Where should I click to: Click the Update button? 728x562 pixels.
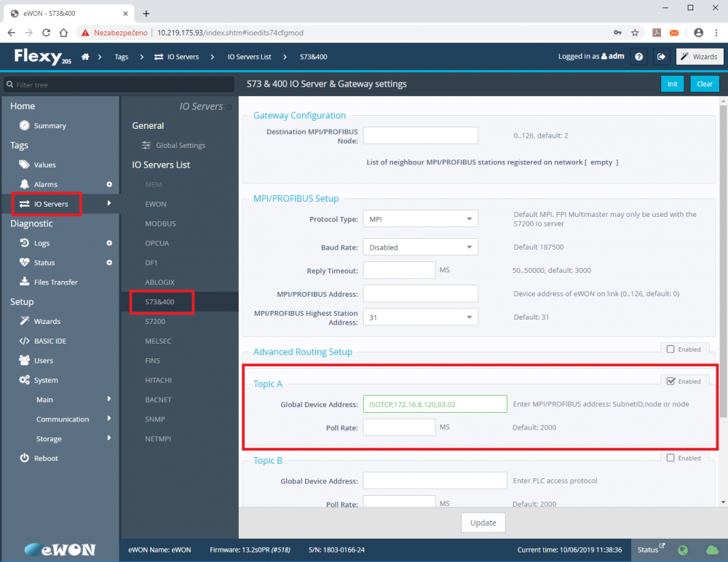483,523
